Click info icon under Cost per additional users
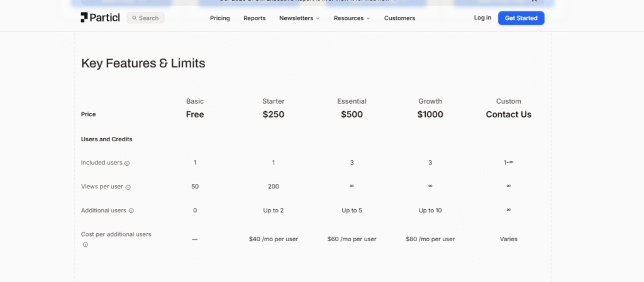Viewport: 644px width, 282px height. 86,245
